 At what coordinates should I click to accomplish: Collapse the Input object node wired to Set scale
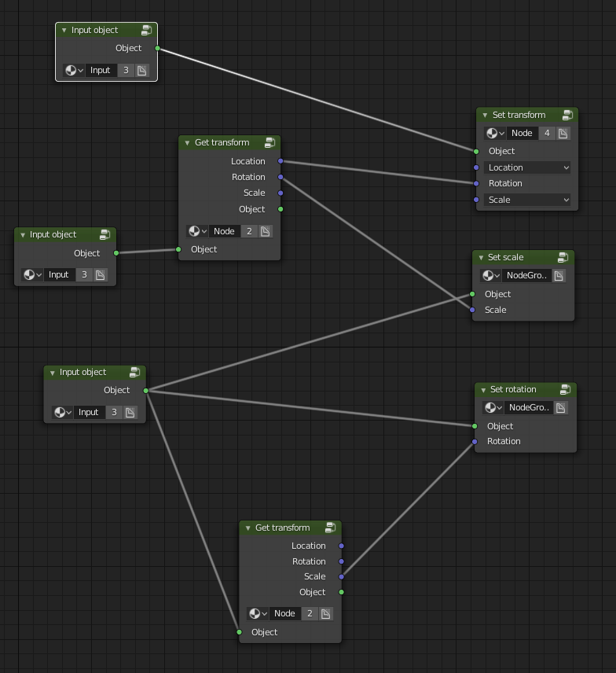52,373
